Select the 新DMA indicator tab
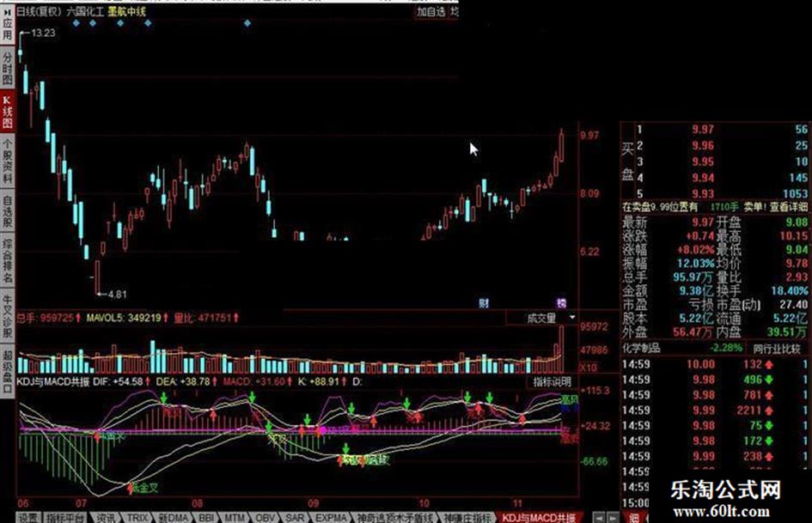Image resolution: width=812 pixels, height=523 pixels. (174, 517)
